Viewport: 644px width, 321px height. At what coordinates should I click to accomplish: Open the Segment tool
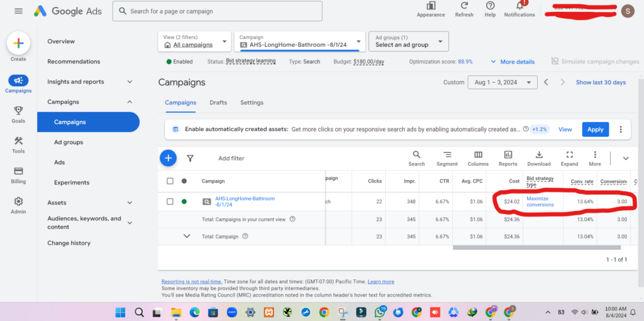447,158
